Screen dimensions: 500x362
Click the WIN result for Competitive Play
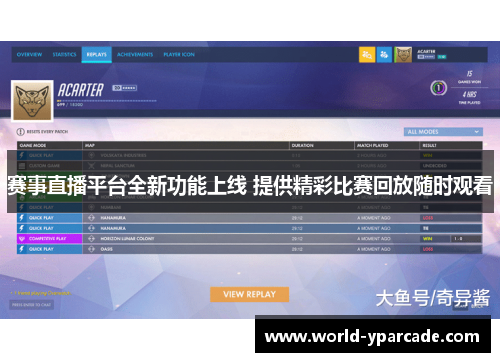pyautogui.click(x=427, y=239)
